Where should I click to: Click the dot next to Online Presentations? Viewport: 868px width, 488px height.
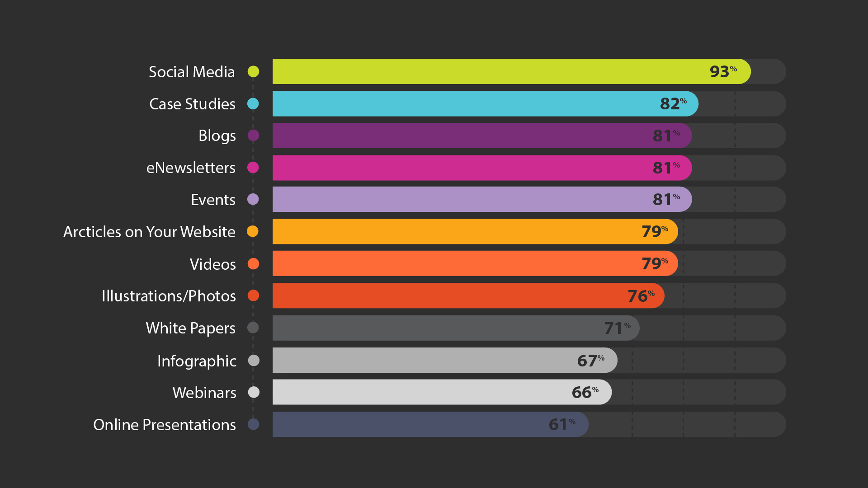[x=253, y=424]
